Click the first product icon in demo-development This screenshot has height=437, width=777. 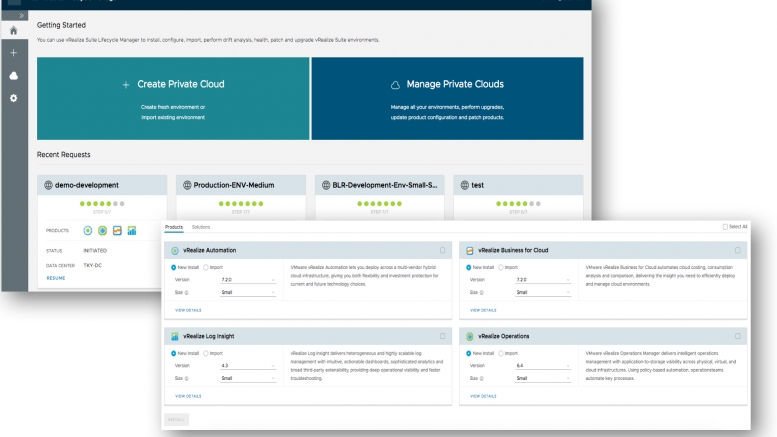point(88,230)
